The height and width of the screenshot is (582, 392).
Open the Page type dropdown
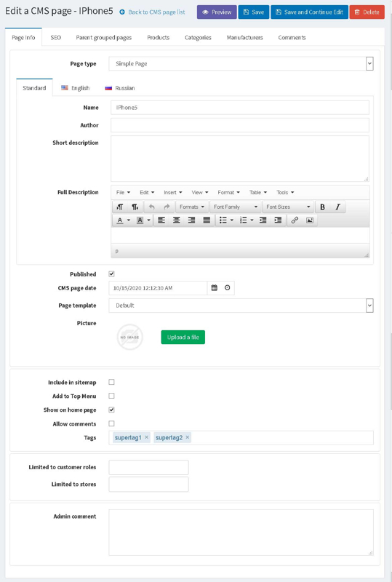tap(241, 63)
